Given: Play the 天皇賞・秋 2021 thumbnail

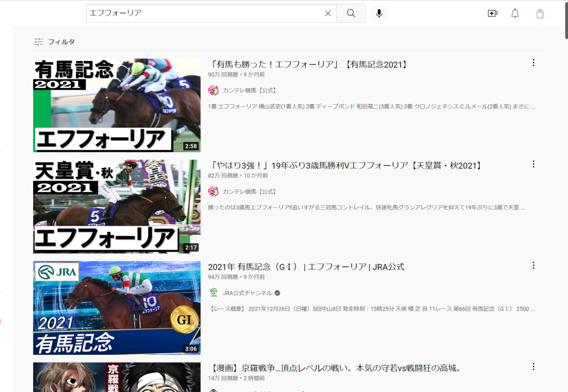Looking at the screenshot, I should tap(116, 207).
